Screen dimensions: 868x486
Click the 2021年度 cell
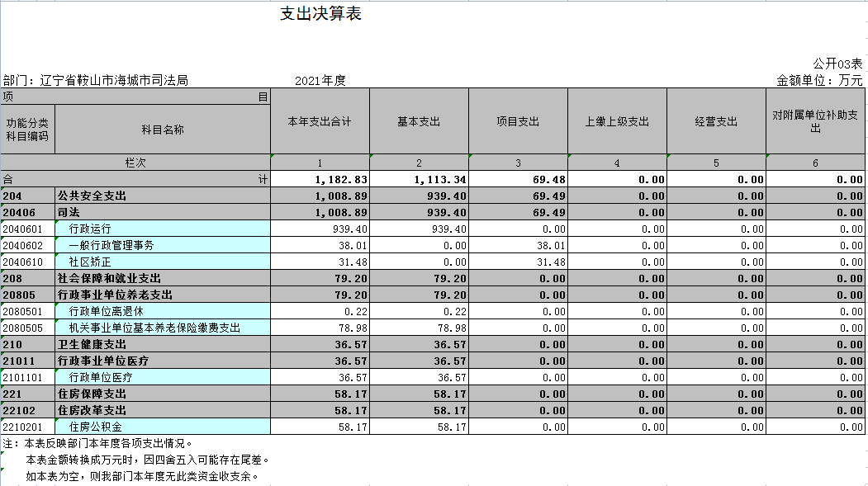320,81
